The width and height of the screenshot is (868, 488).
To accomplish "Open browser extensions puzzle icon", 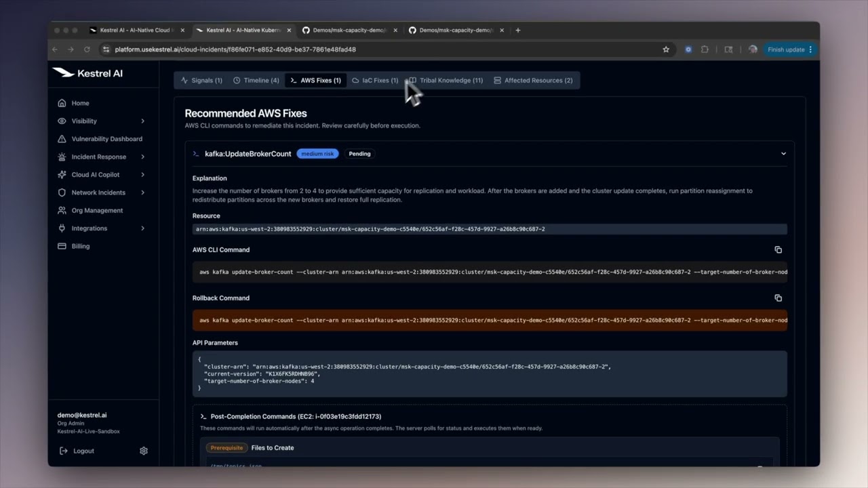I will (705, 49).
